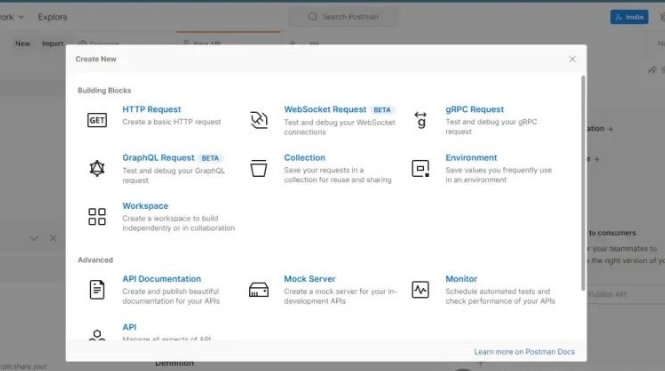Click the Mock Server icon

(258, 290)
